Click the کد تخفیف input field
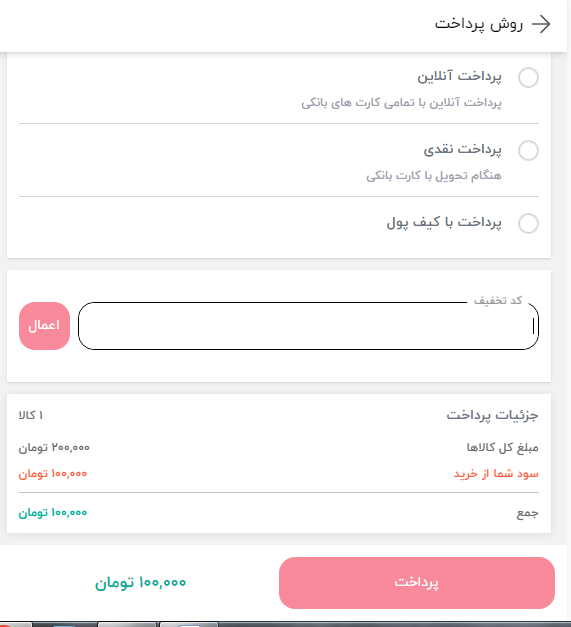 pos(308,326)
